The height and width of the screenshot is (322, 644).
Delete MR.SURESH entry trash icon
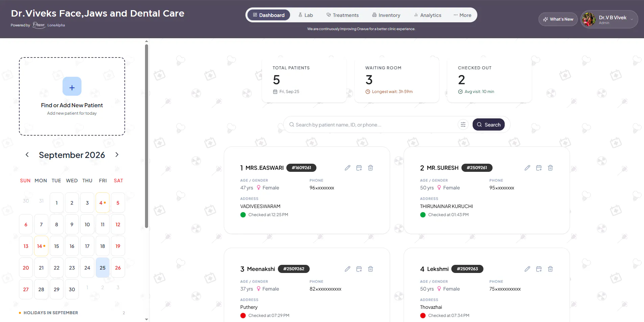point(550,168)
